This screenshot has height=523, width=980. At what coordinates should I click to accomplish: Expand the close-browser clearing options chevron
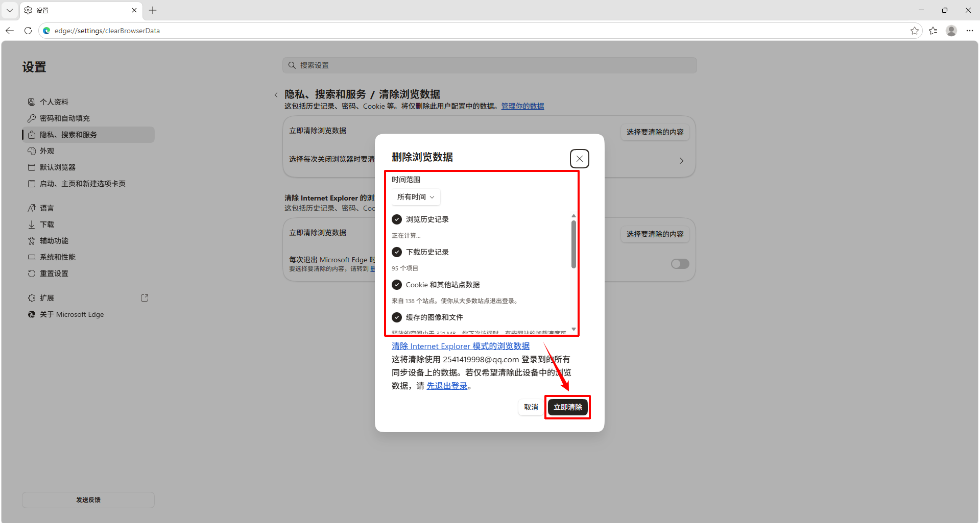click(681, 161)
